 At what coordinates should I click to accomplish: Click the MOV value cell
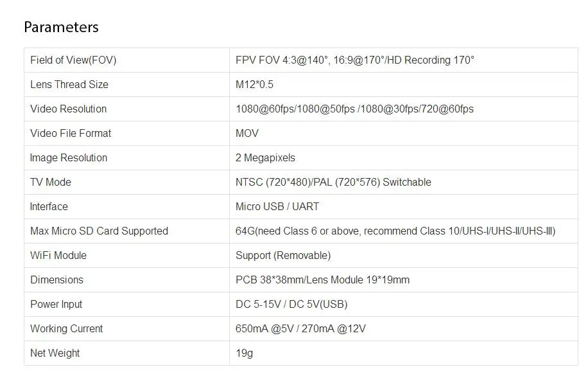pyautogui.click(x=404, y=133)
